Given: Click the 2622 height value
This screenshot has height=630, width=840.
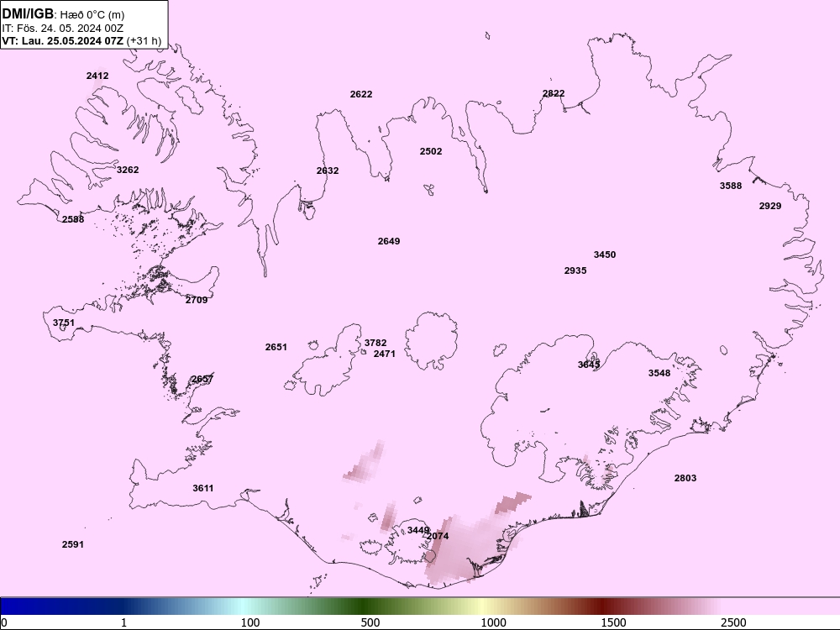Looking at the screenshot, I should pos(361,94).
